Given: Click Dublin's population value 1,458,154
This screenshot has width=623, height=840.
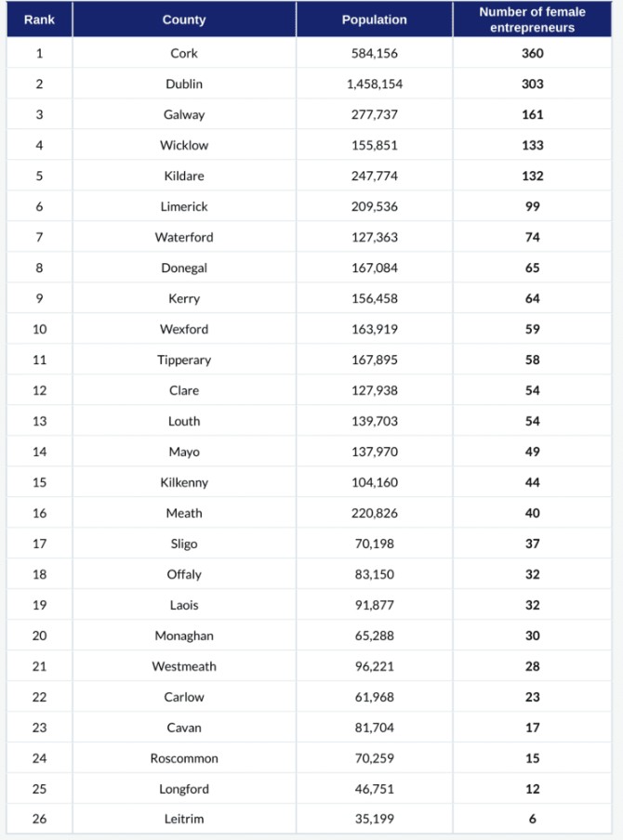Looking at the screenshot, I should (374, 85).
